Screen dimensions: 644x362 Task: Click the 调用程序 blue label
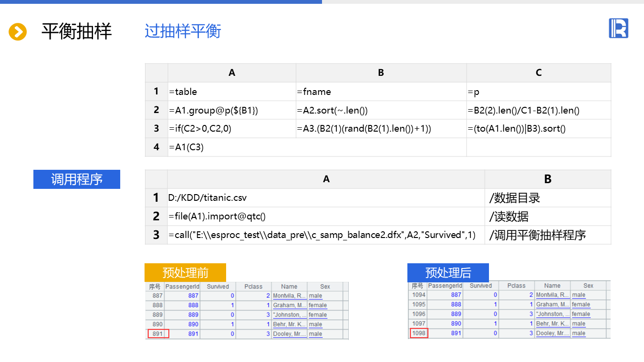(x=77, y=179)
